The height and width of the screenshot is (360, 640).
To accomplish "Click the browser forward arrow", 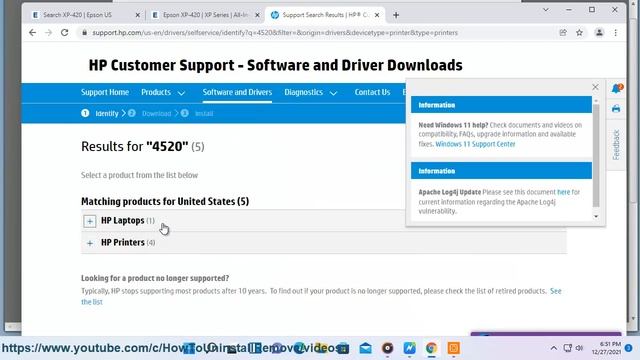I will pyautogui.click(x=49, y=33).
